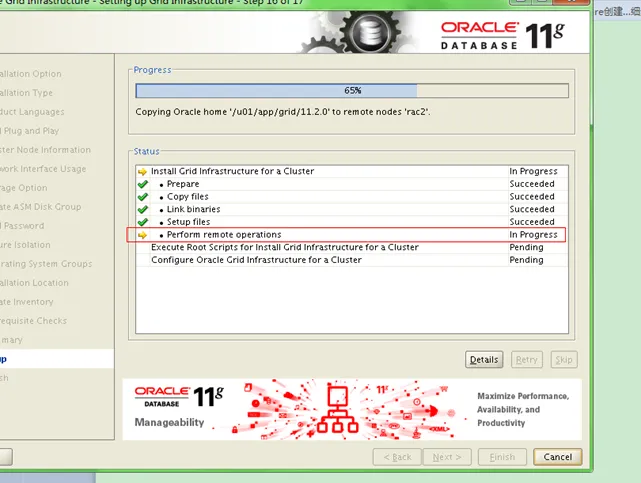641x483 pixels.
Task: Select the Link binaries row
Action: pos(352,209)
